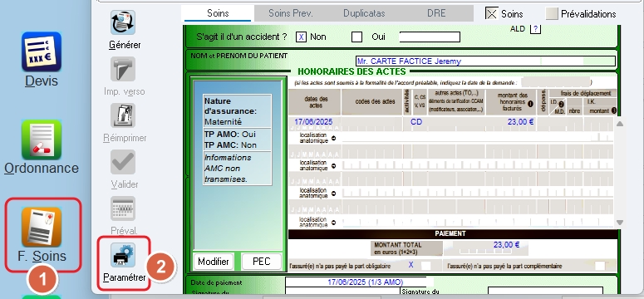Click the PEC button
The height and width of the screenshot is (299, 644).
pos(262,262)
